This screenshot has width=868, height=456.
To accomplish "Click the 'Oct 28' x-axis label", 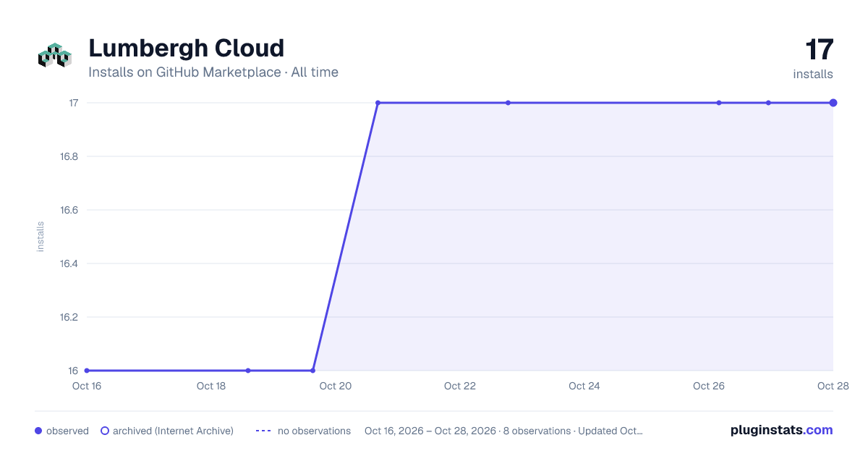I will pyautogui.click(x=833, y=386).
